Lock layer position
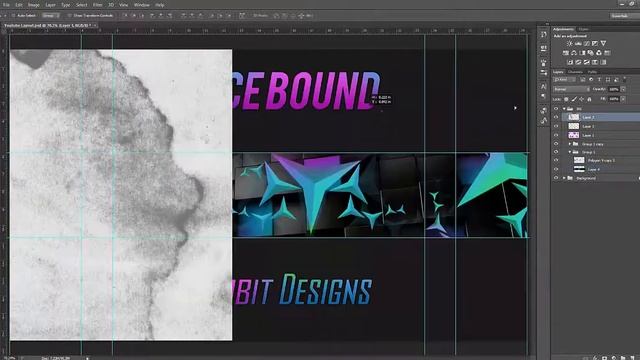Screen dimensions: 640x360 tap(582, 99)
